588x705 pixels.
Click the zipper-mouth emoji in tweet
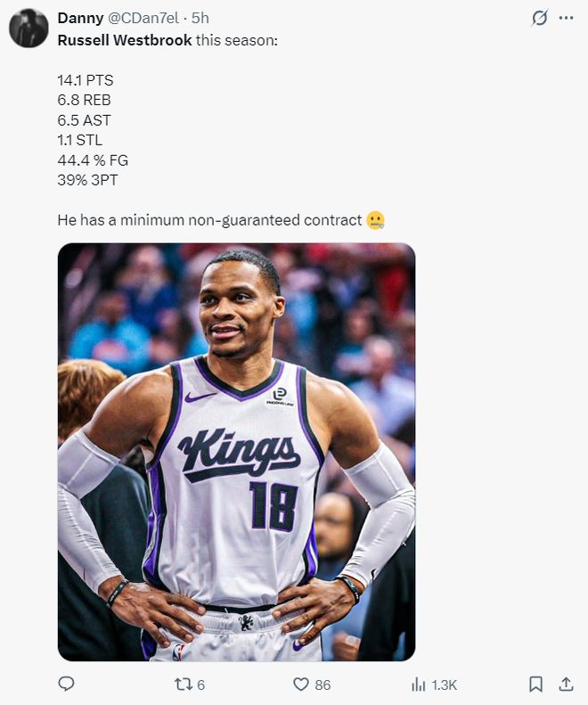point(376,220)
